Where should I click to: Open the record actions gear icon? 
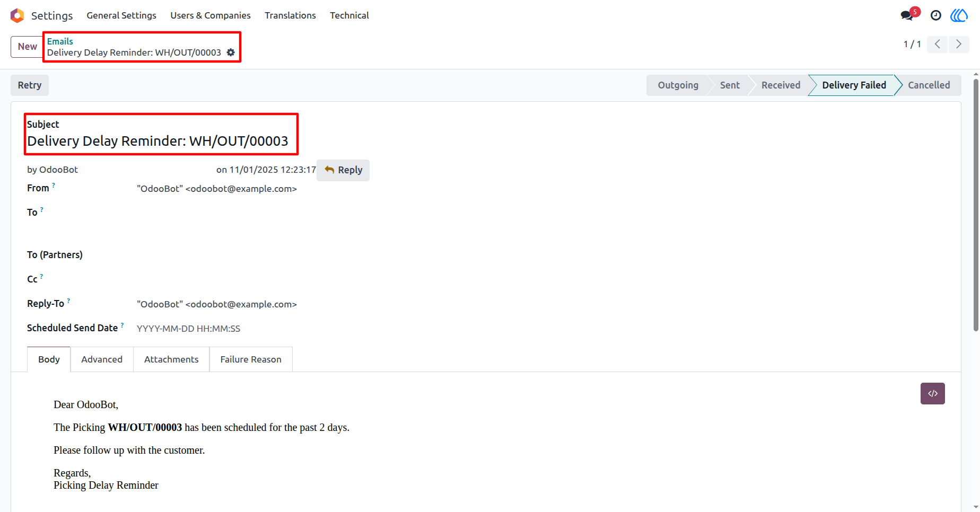[x=231, y=52]
